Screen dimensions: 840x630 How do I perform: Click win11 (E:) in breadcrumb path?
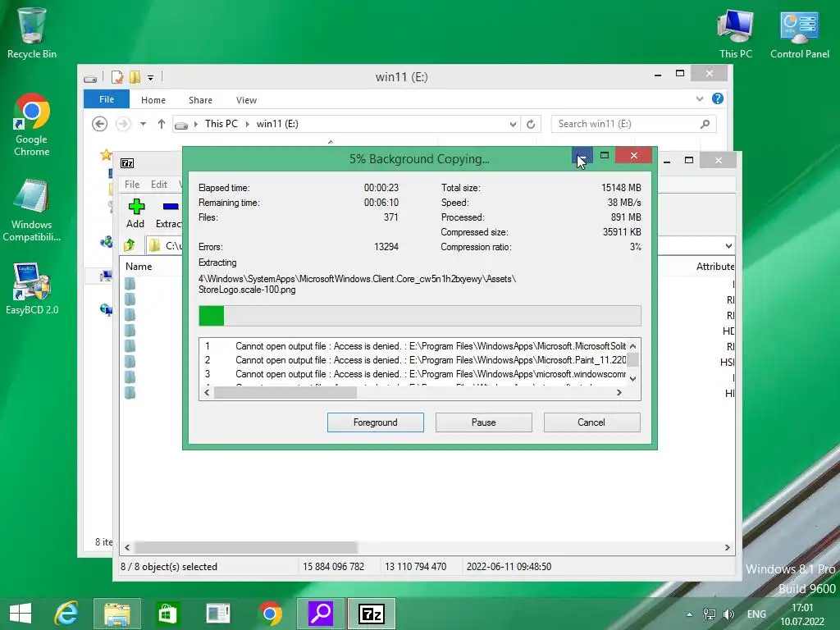click(277, 124)
